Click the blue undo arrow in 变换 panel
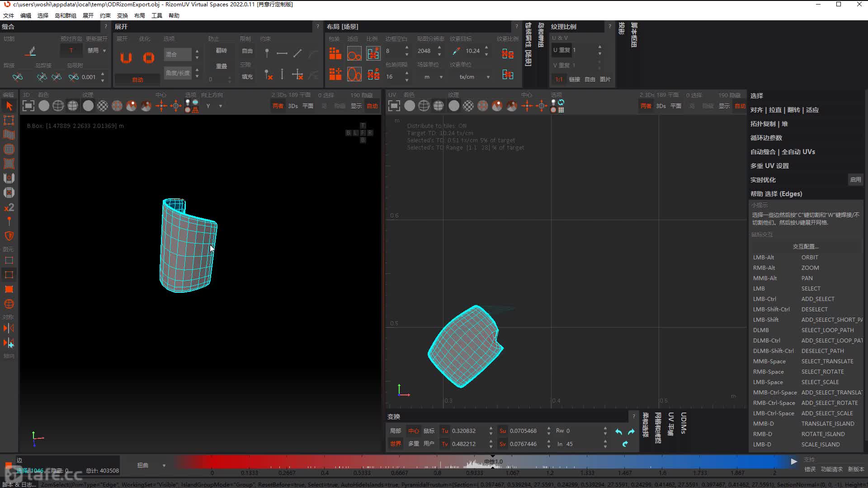This screenshot has width=868, height=488. (618, 432)
